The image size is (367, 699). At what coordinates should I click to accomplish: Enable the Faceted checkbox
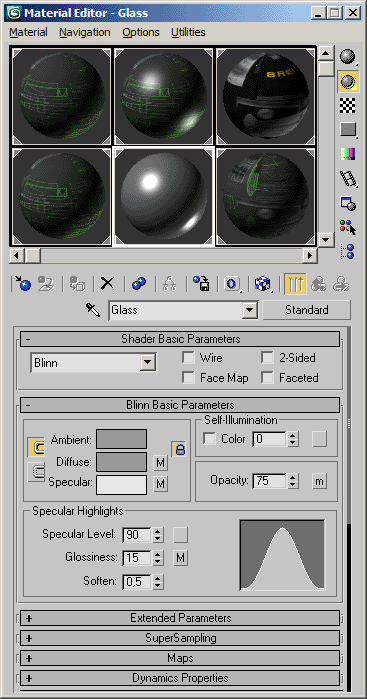[268, 378]
